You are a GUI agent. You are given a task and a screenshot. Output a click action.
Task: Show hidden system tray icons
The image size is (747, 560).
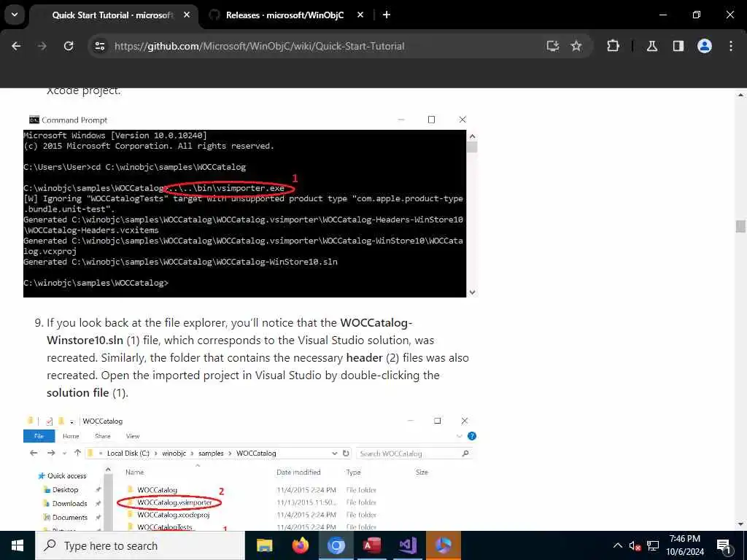(x=617, y=545)
